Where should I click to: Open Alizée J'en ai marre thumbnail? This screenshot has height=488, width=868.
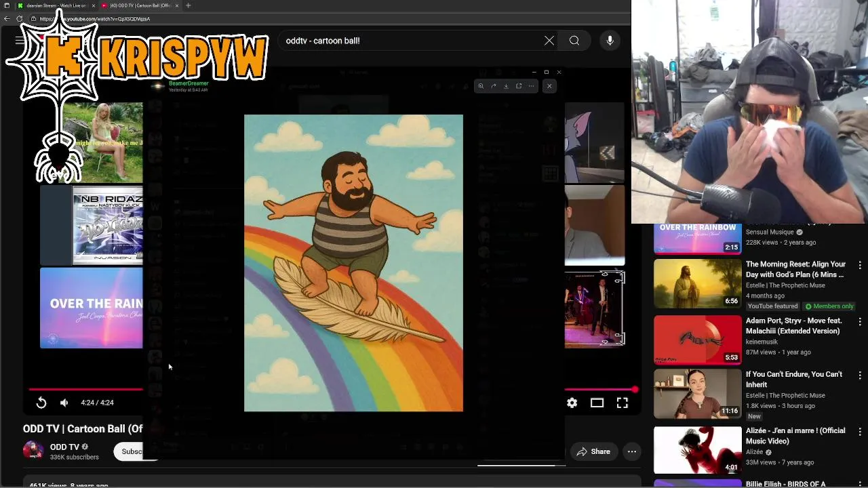[698, 449]
